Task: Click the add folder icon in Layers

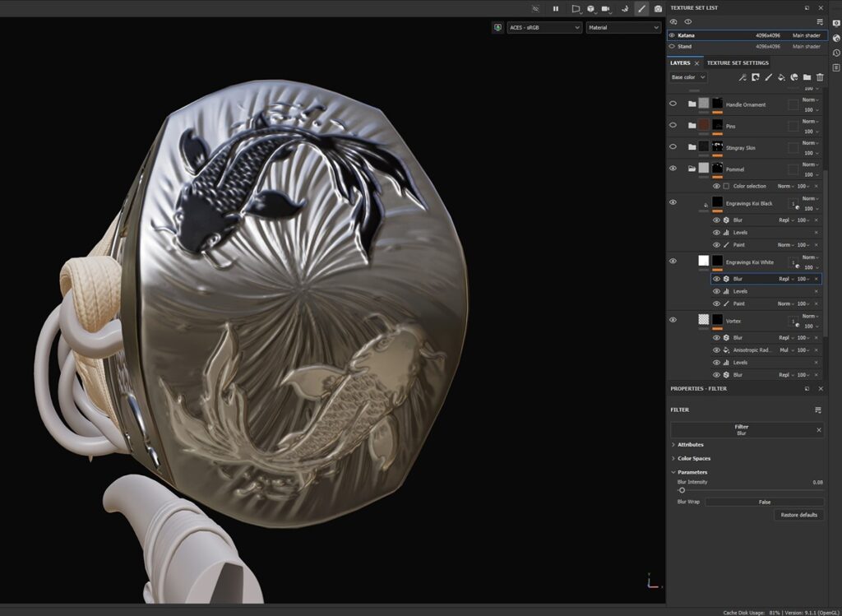Action: (x=807, y=77)
